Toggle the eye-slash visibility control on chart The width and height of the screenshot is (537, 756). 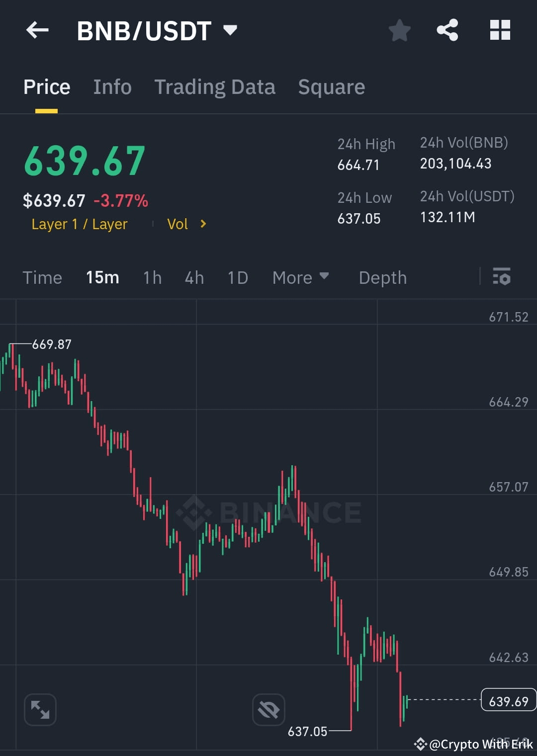tap(268, 710)
